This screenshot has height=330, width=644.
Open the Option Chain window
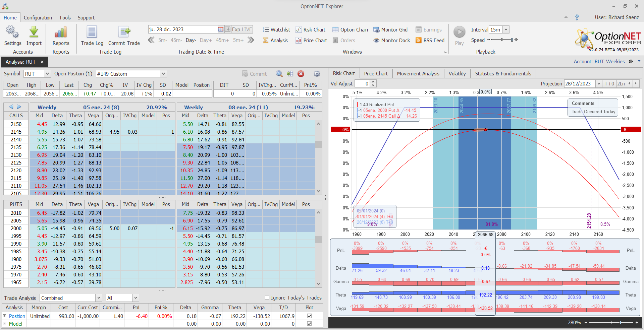click(350, 30)
